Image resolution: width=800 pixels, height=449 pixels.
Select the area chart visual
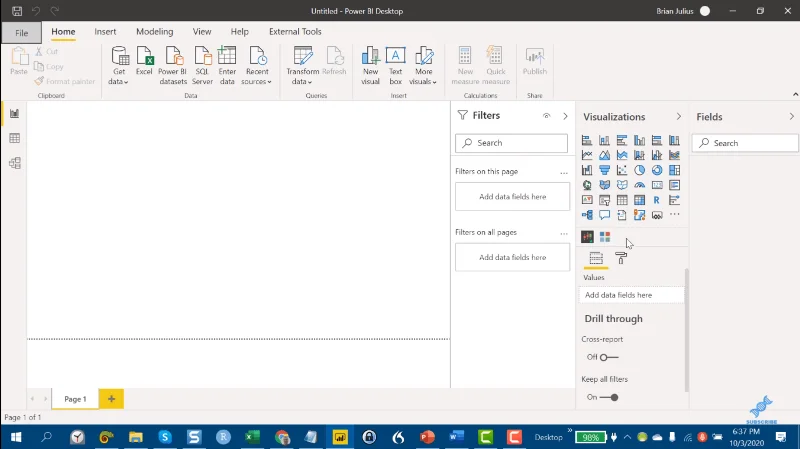tap(605, 155)
